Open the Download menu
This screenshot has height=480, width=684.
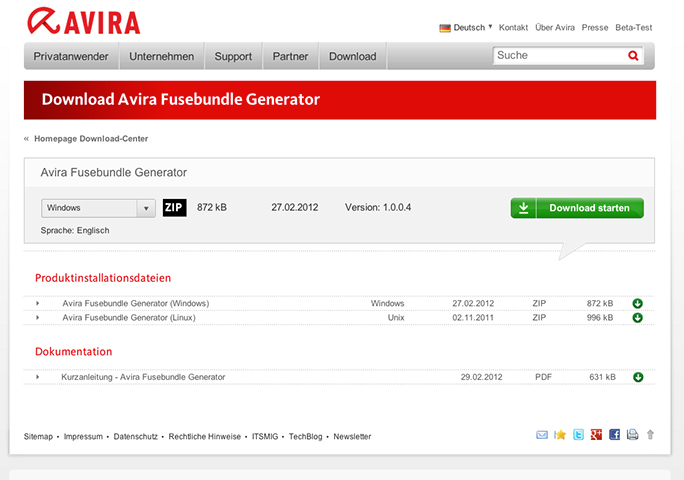pyautogui.click(x=352, y=56)
